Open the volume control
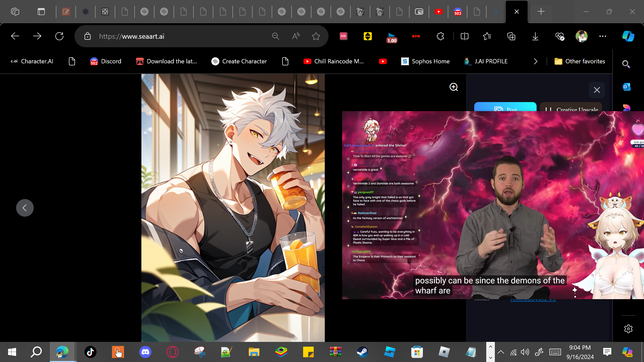Image resolution: width=644 pixels, height=362 pixels. pos(525,352)
